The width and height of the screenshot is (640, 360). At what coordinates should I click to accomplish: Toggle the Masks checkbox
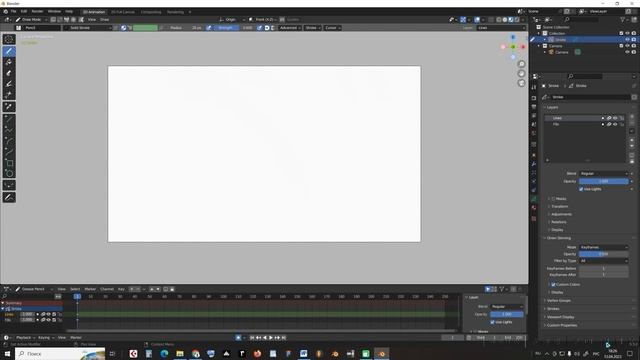(553, 199)
